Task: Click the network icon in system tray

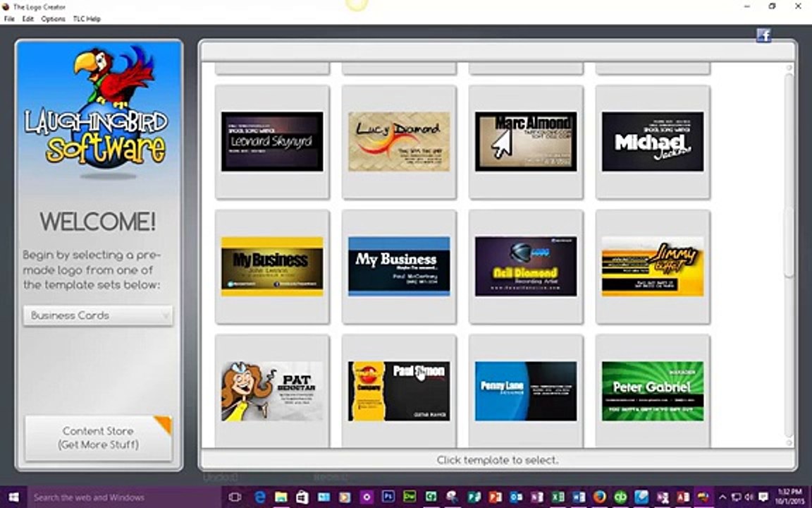Action: click(x=736, y=497)
